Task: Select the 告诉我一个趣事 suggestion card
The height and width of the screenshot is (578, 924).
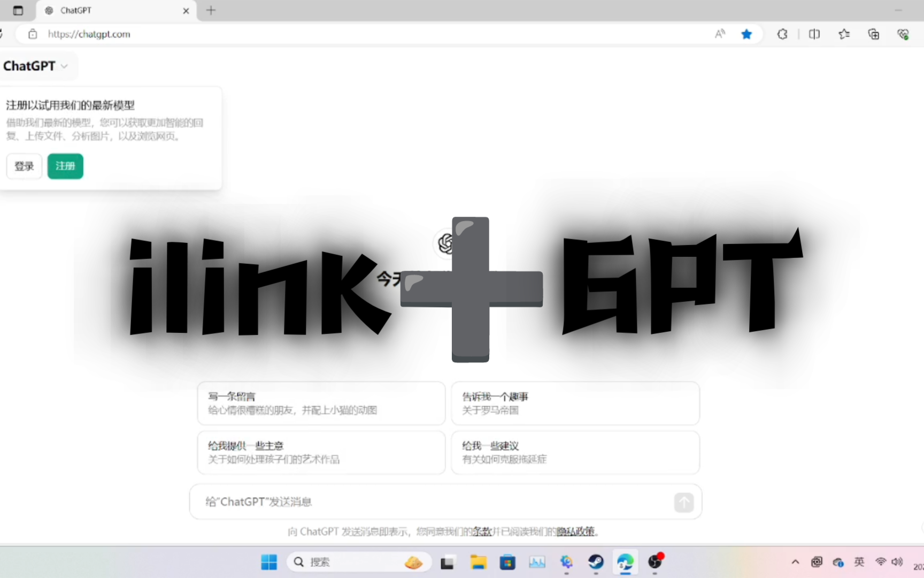Action: coord(575,403)
